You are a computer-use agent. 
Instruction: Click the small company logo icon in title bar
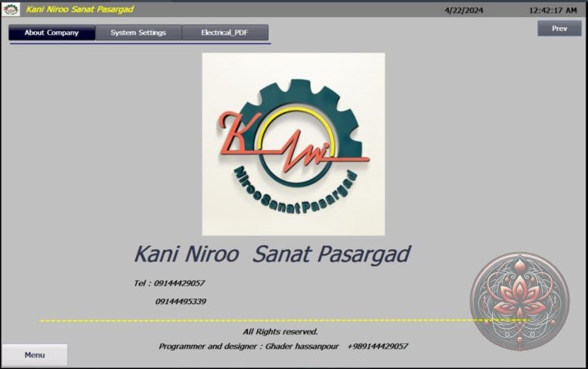(x=12, y=10)
